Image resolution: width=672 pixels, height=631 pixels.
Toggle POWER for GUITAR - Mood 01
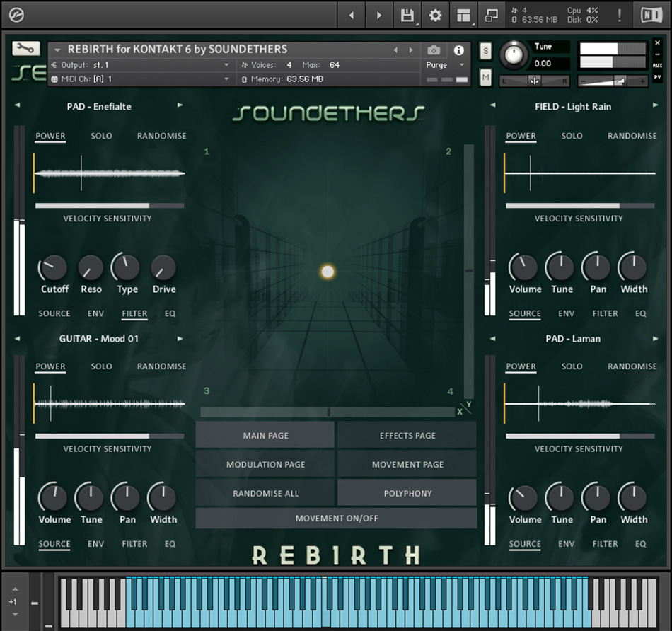coord(50,366)
